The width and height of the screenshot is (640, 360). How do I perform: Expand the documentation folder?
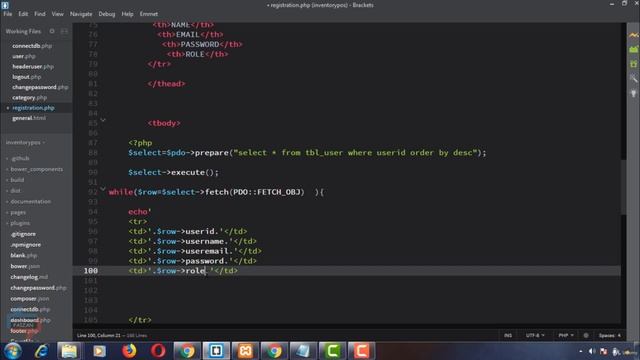tap(30, 202)
